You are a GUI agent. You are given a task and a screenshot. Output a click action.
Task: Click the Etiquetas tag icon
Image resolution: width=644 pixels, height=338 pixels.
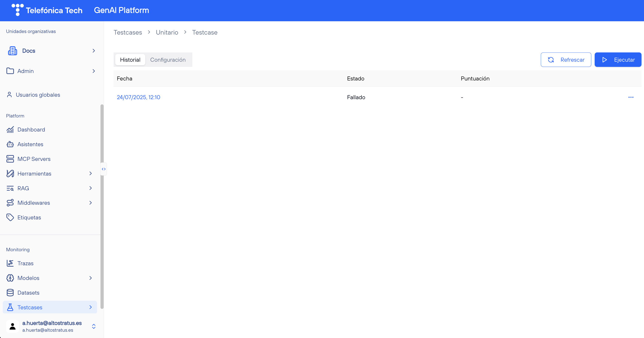[x=10, y=217]
